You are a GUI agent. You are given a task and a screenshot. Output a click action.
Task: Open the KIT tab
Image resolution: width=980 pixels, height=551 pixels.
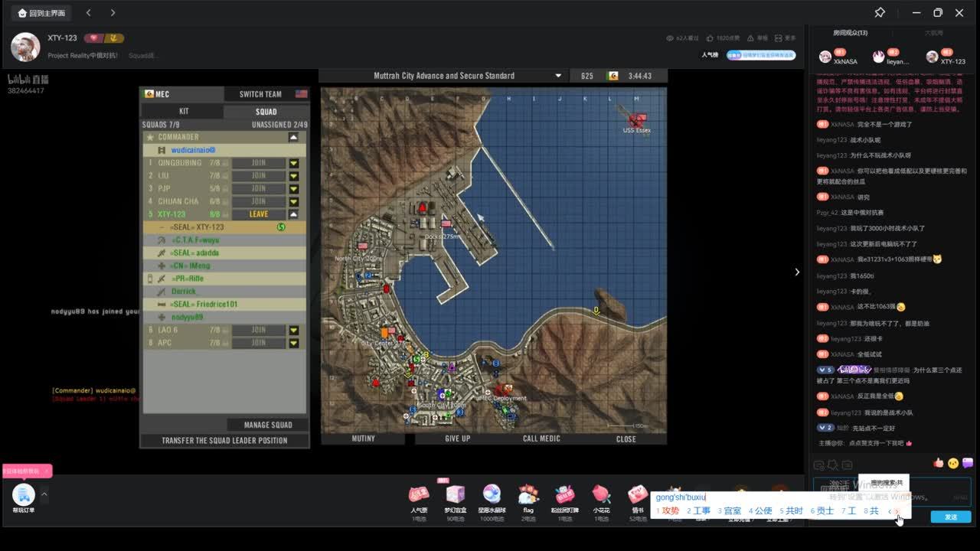click(184, 111)
